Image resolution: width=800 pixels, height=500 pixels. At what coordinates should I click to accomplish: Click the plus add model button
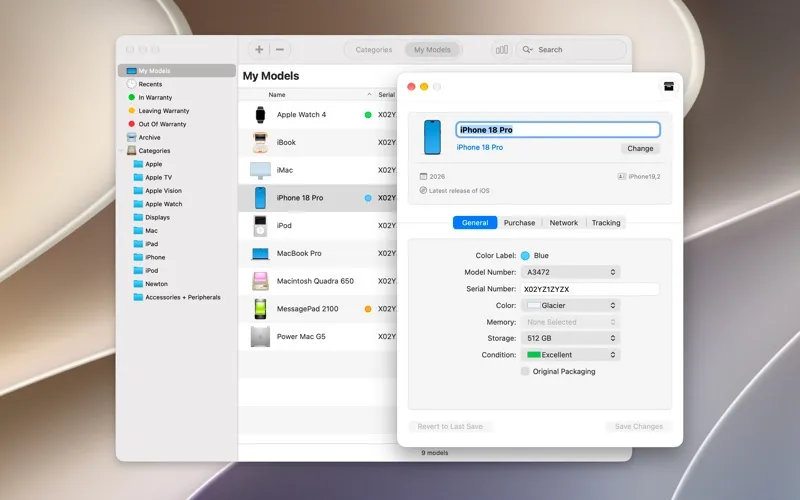(259, 49)
